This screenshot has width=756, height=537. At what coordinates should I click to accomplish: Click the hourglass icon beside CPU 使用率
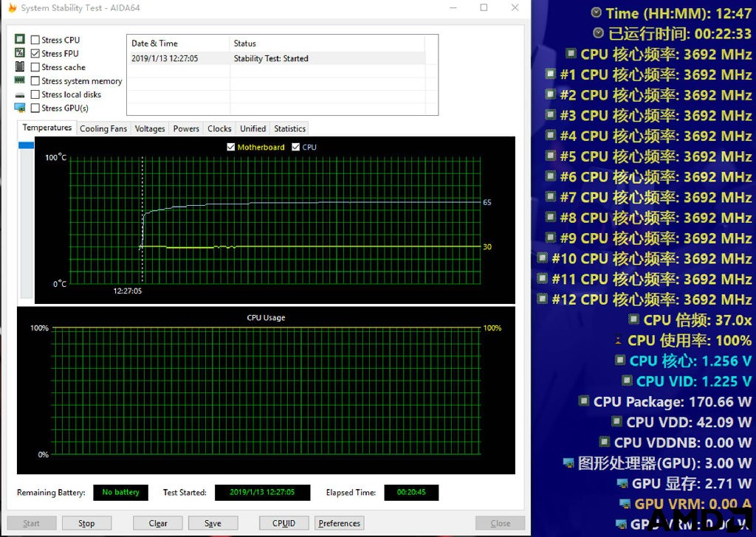619,340
